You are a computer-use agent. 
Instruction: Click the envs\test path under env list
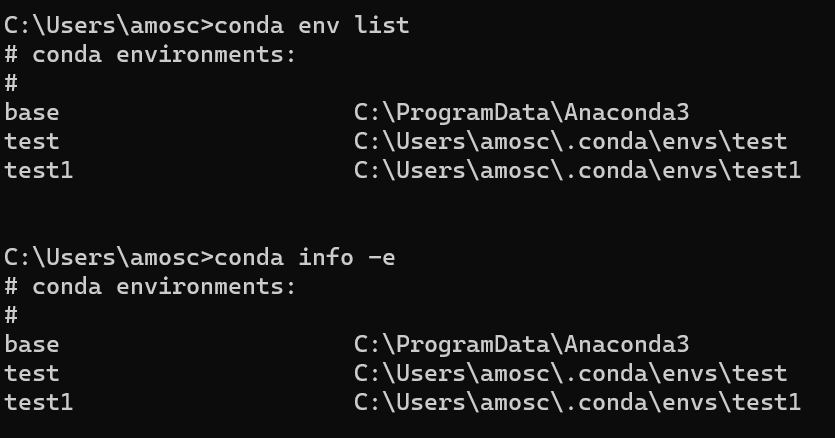(570, 141)
